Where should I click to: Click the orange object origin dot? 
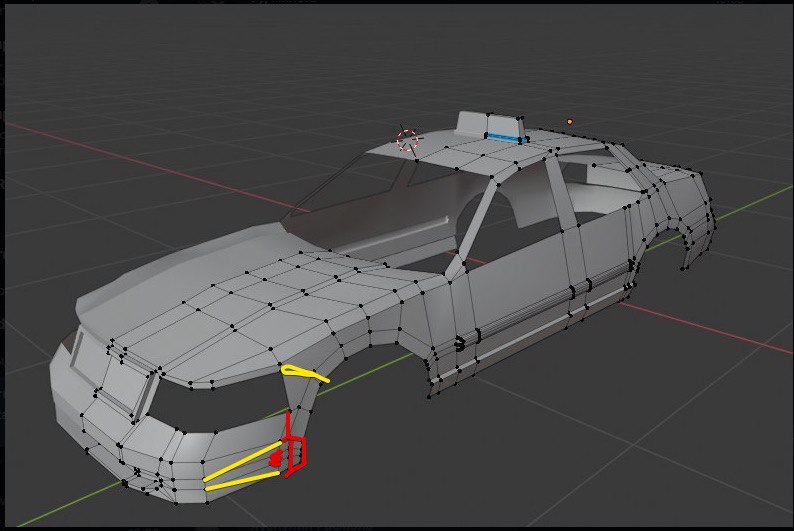pos(570,121)
